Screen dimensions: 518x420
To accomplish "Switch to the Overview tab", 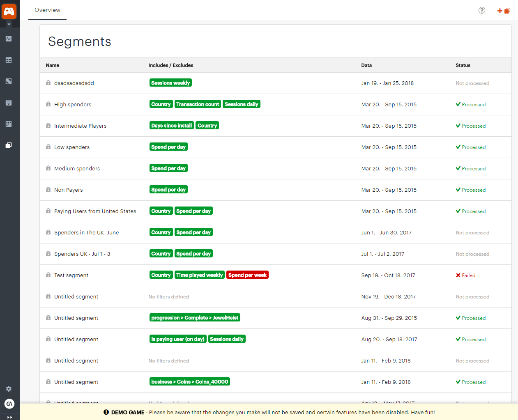I will click(47, 10).
